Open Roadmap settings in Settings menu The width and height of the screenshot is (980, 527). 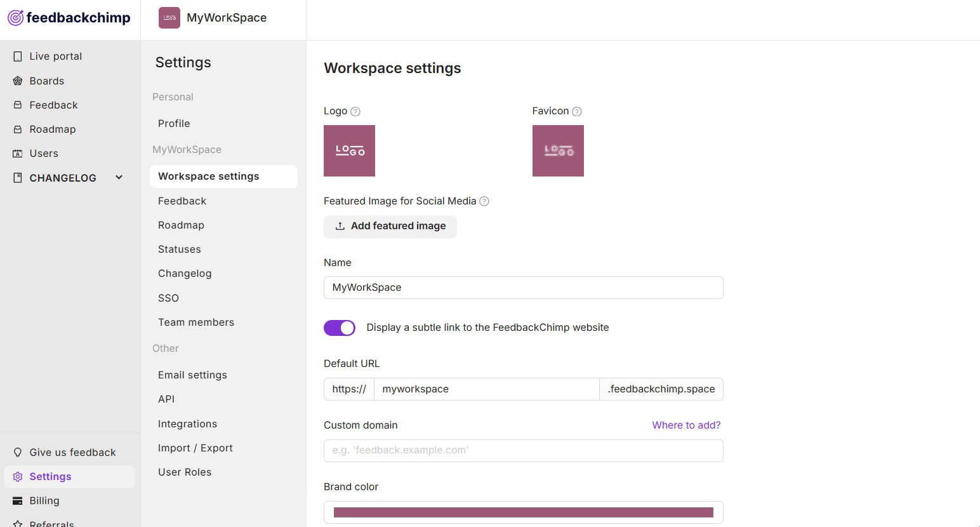click(x=181, y=225)
